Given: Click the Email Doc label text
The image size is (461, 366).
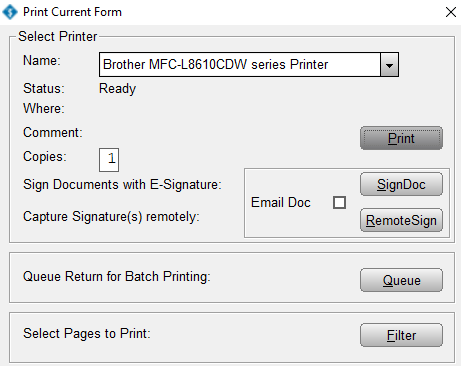Looking at the screenshot, I should 281,202.
